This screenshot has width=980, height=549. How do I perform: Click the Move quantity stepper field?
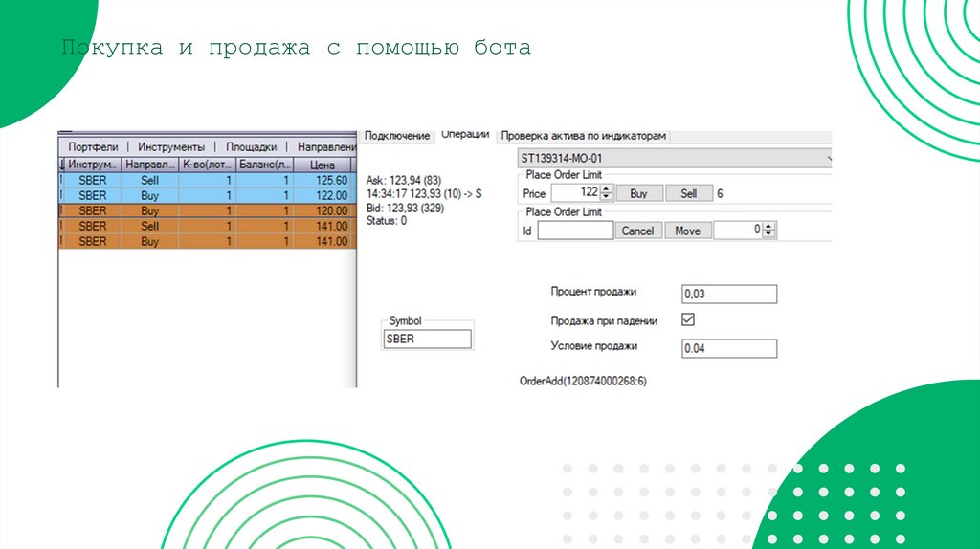740,231
